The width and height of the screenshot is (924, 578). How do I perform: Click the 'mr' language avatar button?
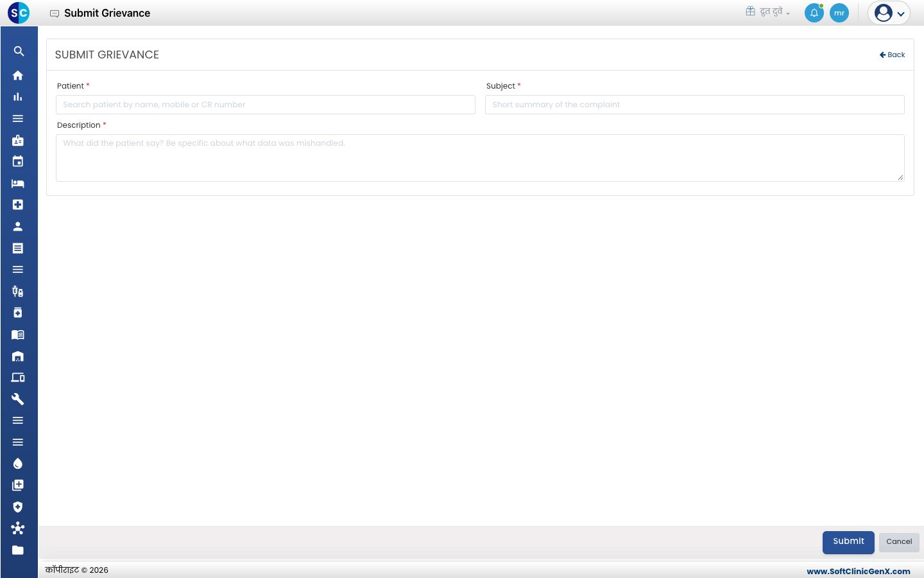click(x=839, y=13)
